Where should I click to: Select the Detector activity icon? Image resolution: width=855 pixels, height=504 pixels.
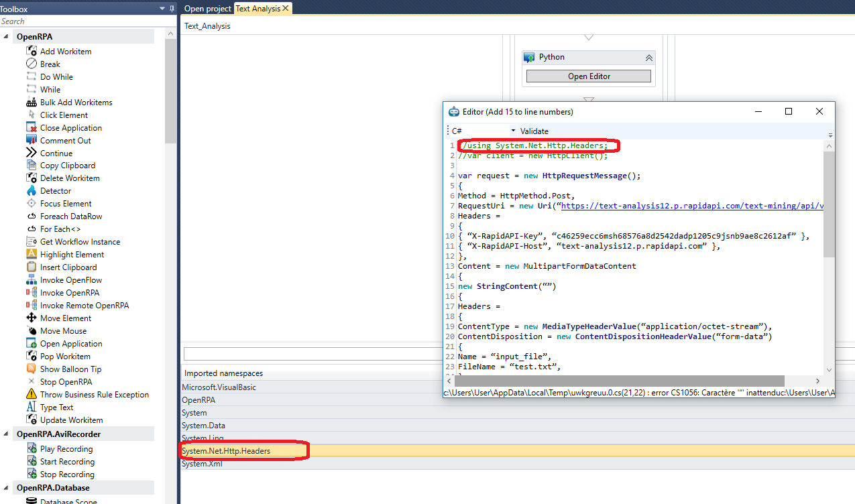(31, 190)
